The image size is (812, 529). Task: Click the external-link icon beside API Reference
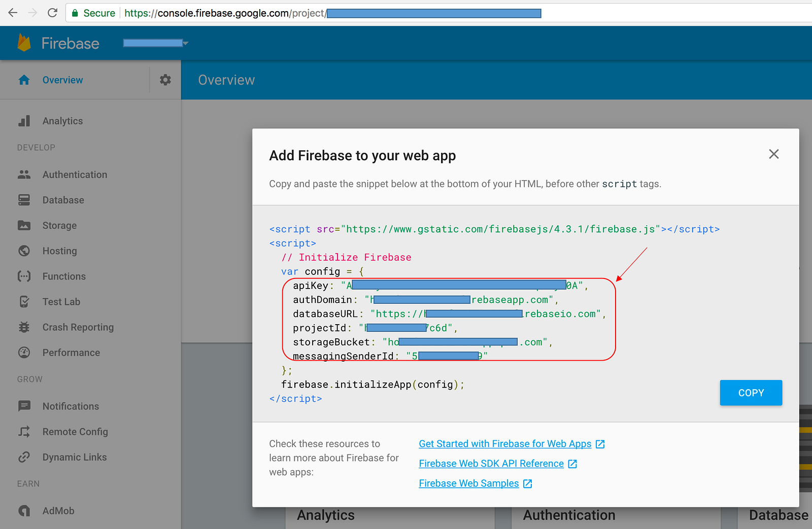(x=572, y=464)
